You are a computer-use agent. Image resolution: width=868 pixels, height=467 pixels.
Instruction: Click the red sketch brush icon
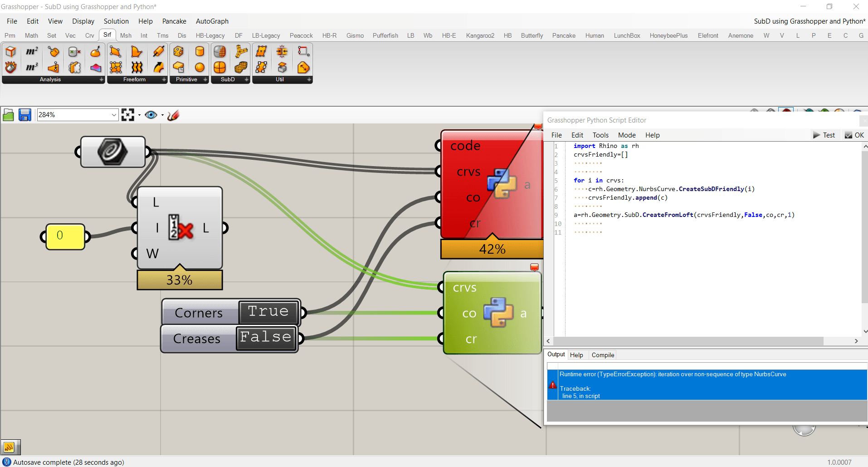[173, 115]
